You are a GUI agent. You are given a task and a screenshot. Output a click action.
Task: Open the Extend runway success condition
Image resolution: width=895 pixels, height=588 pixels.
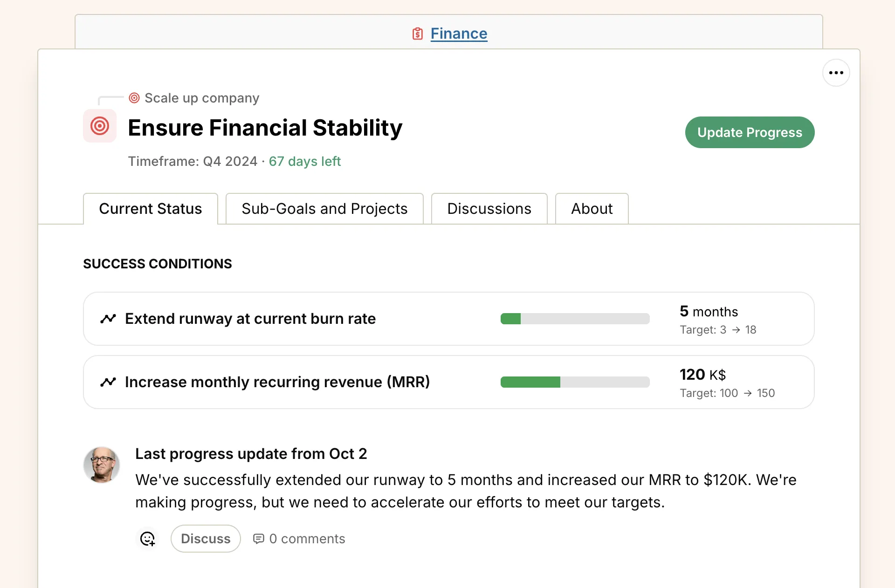[250, 319]
